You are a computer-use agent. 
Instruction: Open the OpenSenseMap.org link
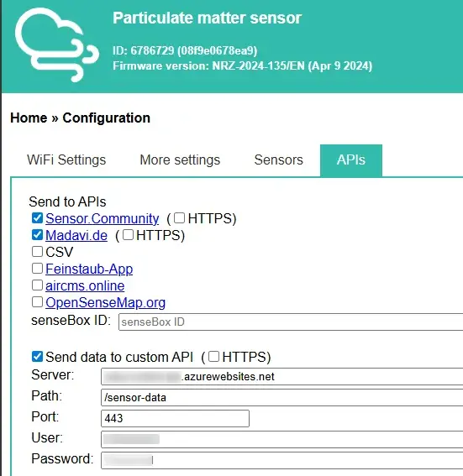(105, 303)
